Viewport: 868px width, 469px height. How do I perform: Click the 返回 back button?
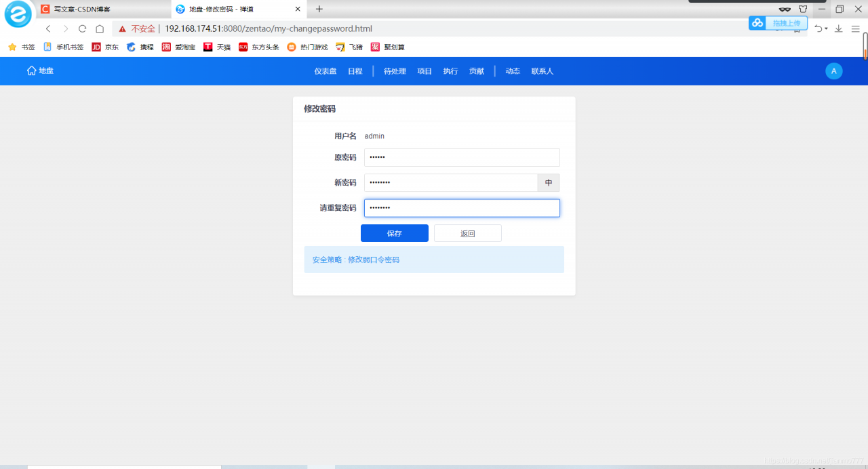pos(468,233)
